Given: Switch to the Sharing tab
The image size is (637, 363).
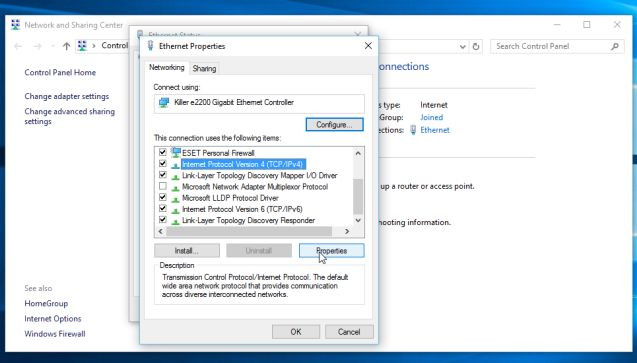Looking at the screenshot, I should pos(204,68).
